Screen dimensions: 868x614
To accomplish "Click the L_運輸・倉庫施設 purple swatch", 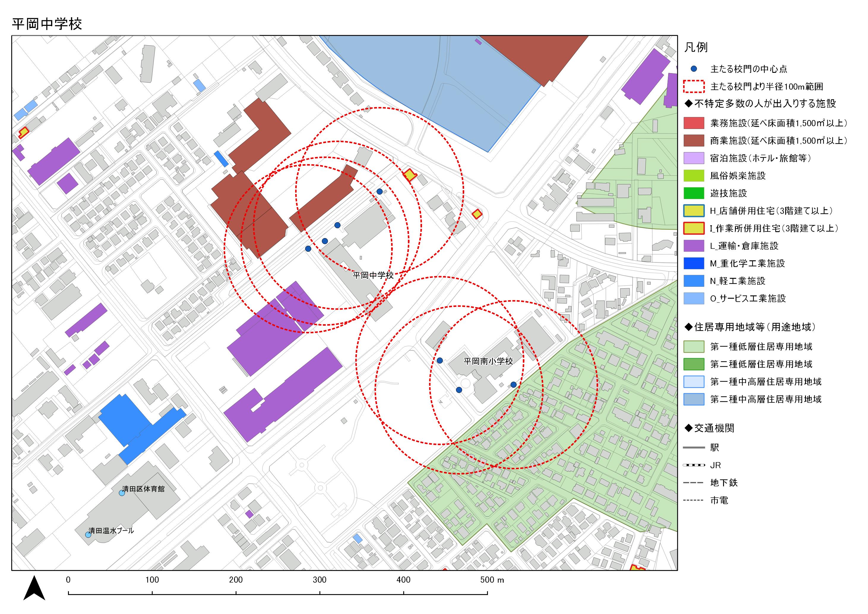I will coord(694,246).
